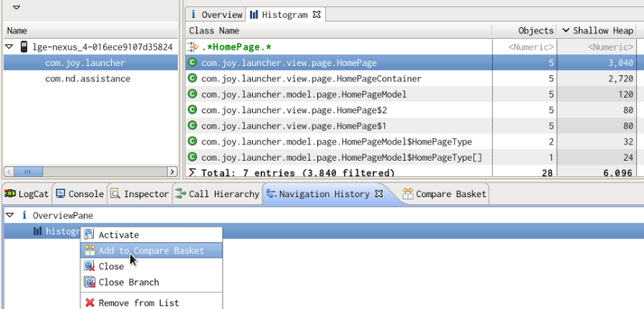Open the devices view menu triangle
The width and height of the screenshot is (644, 309).
tap(16, 7)
